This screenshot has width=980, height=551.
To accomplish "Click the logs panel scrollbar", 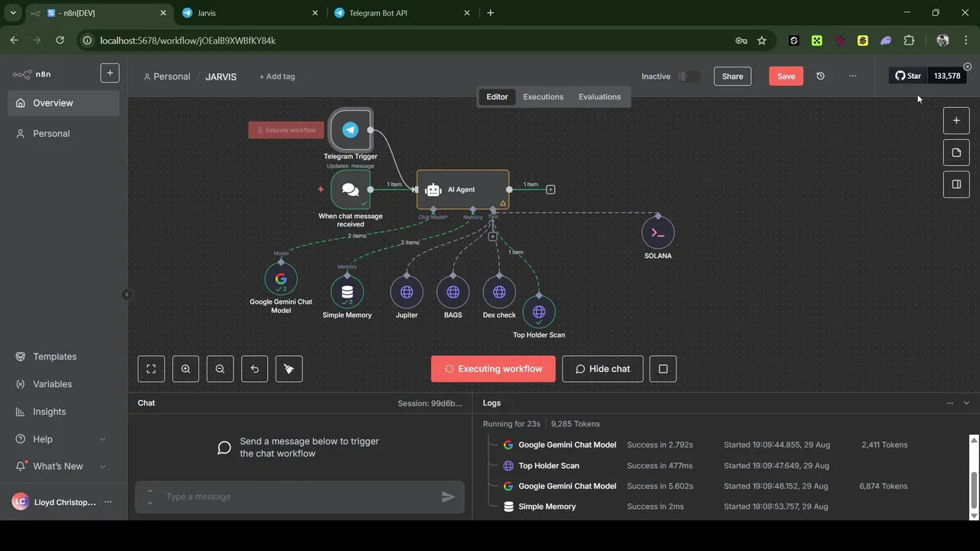I will point(974,490).
